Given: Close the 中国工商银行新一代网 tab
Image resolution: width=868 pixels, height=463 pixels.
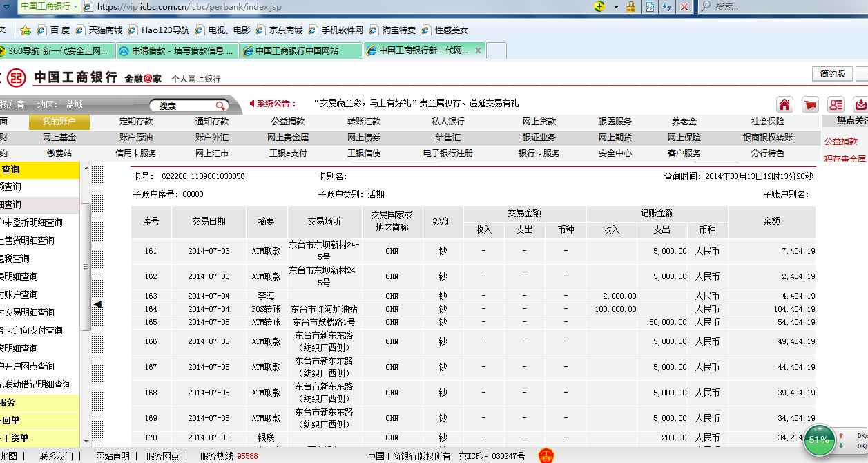Looking at the screenshot, I should click(x=478, y=50).
